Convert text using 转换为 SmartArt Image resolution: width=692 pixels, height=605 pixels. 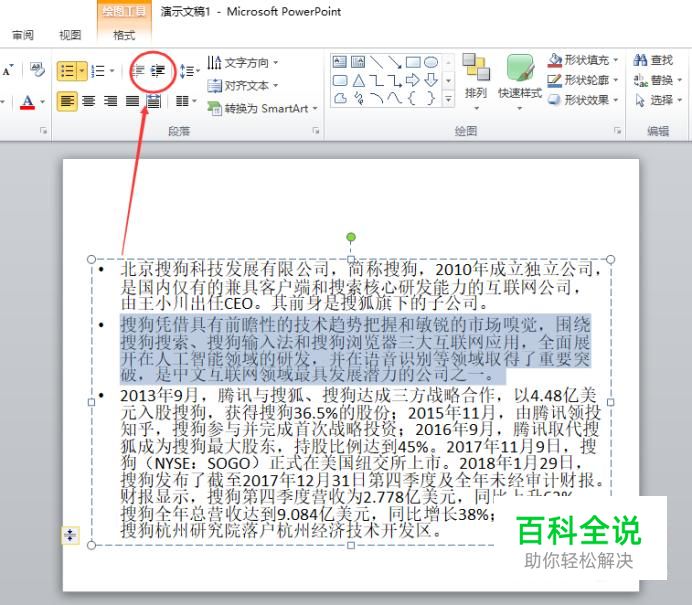tap(263, 108)
